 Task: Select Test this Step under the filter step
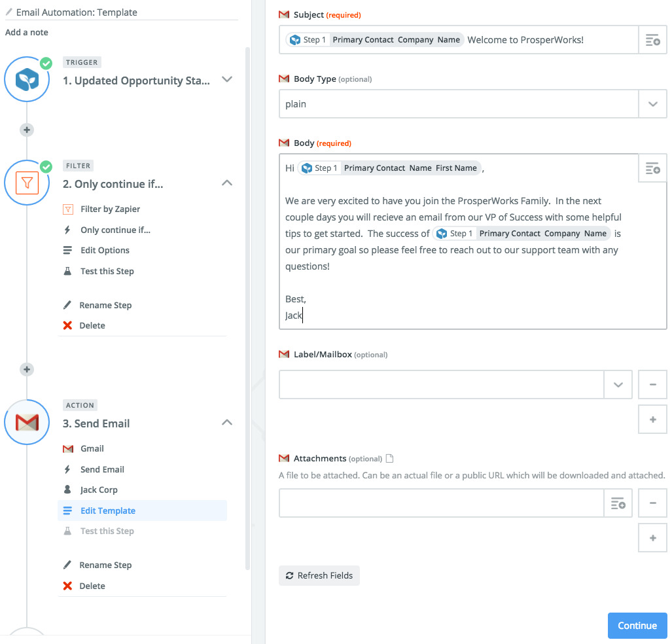[x=107, y=271]
